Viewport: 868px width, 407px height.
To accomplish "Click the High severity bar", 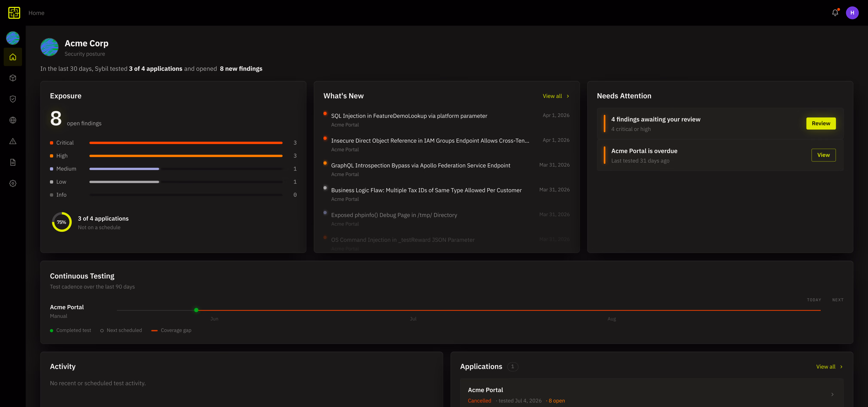I will (x=186, y=156).
